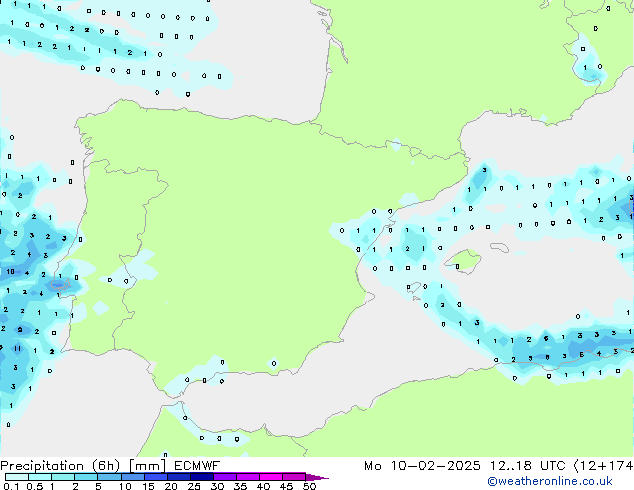Screen dimensions: 634x490
Task: Pick the 15–20 mm legend color box
Action: [156, 477]
